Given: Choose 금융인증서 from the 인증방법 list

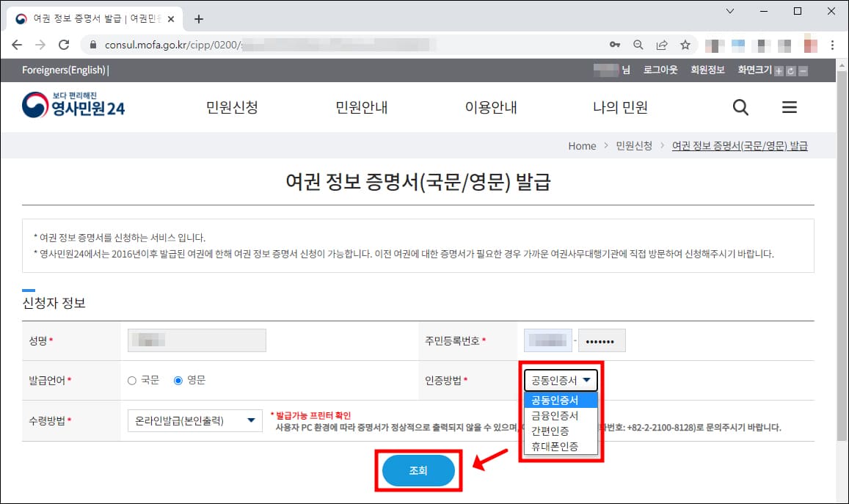Looking at the screenshot, I should (x=556, y=416).
